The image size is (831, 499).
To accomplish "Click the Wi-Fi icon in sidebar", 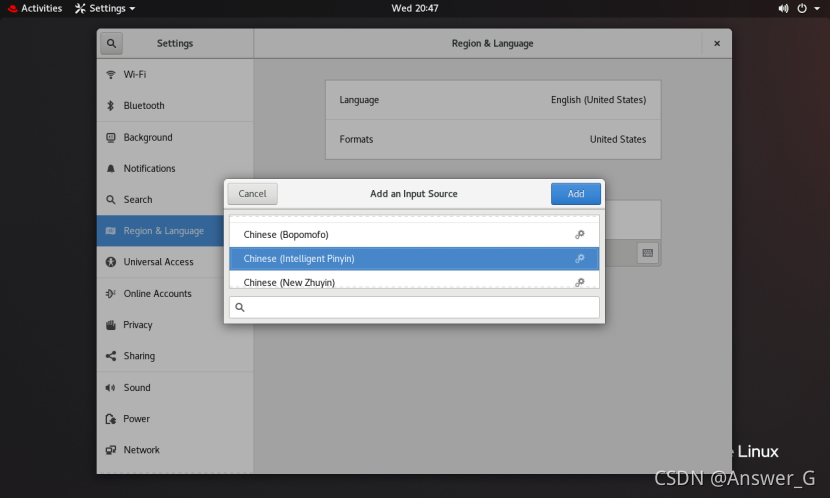I will (111, 75).
